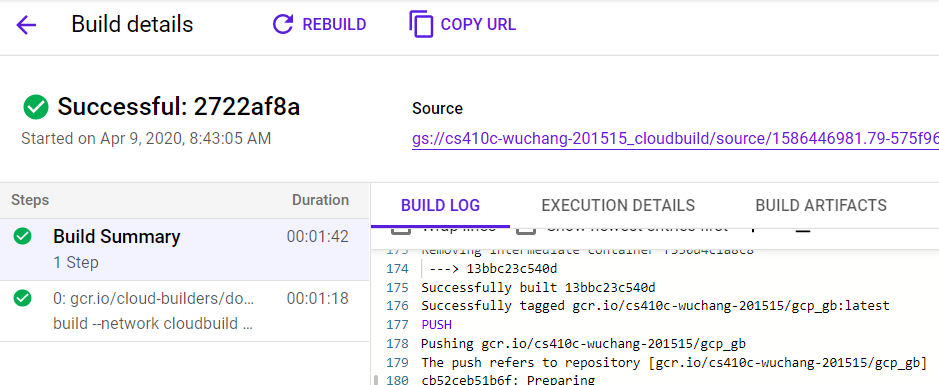
Task: Click the Steps column header
Action: 30,200
